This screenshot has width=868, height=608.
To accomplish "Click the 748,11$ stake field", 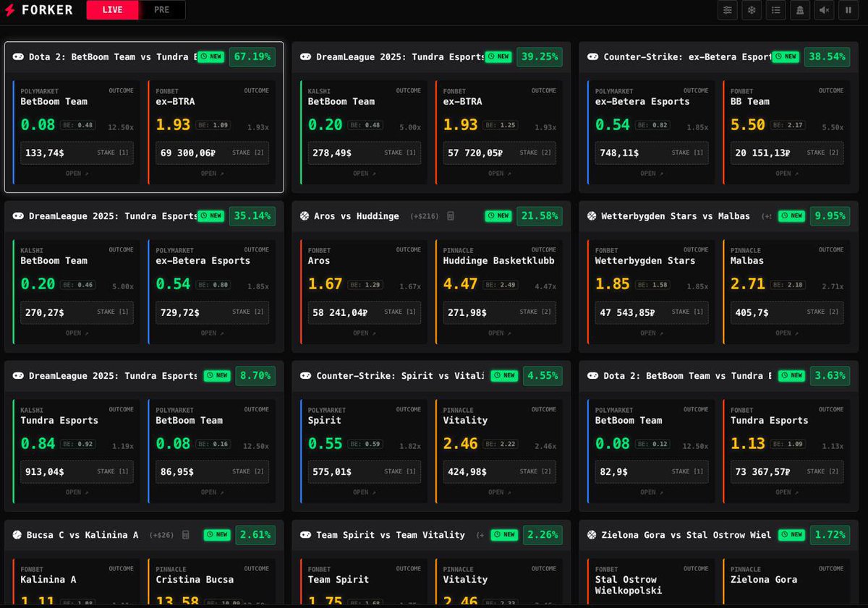I will click(x=652, y=153).
